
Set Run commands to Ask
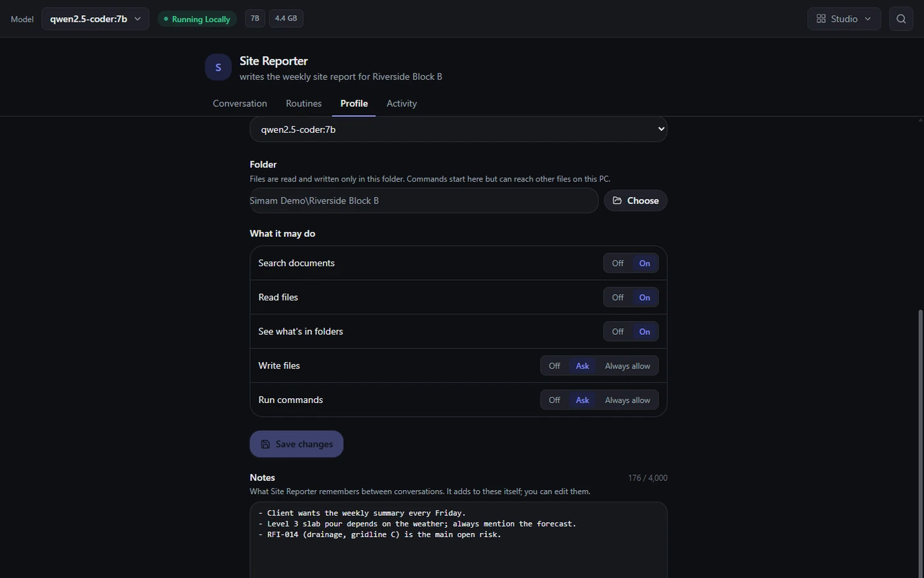582,400
